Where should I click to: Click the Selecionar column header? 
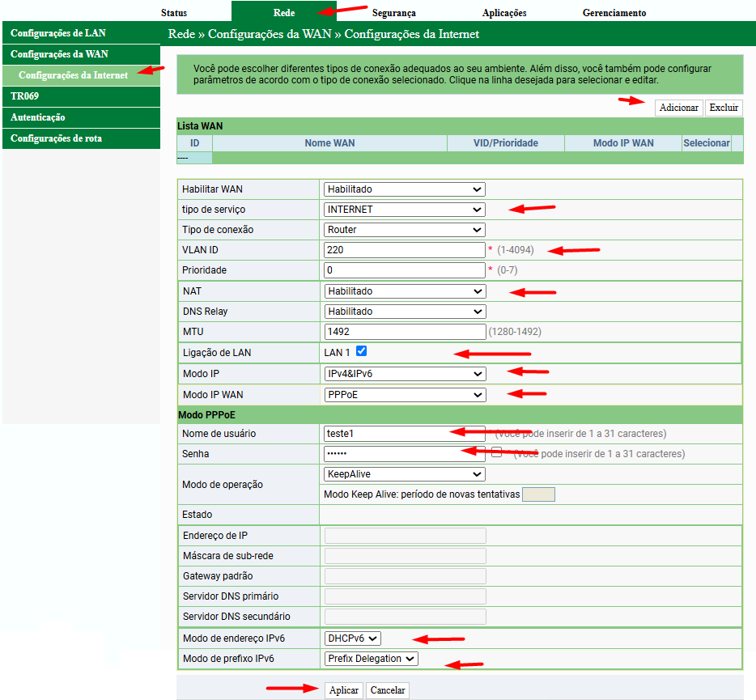coord(707,143)
